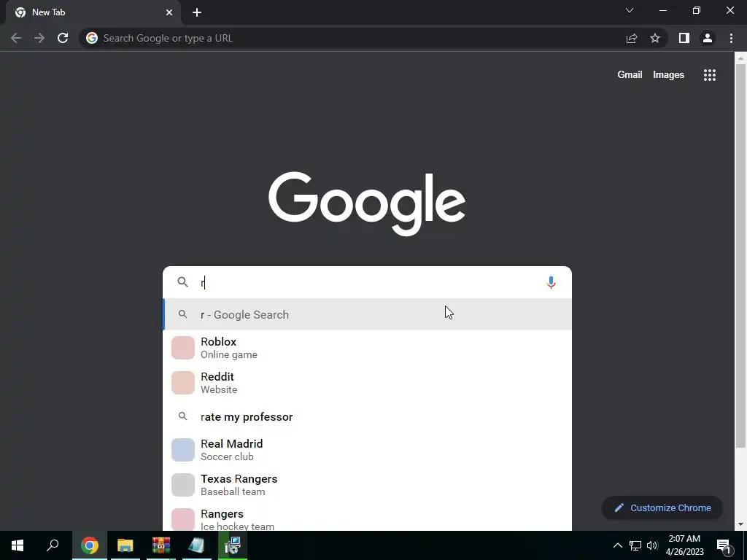The width and height of the screenshot is (747, 560).
Task: Show hidden system tray icons
Action: [617, 545]
